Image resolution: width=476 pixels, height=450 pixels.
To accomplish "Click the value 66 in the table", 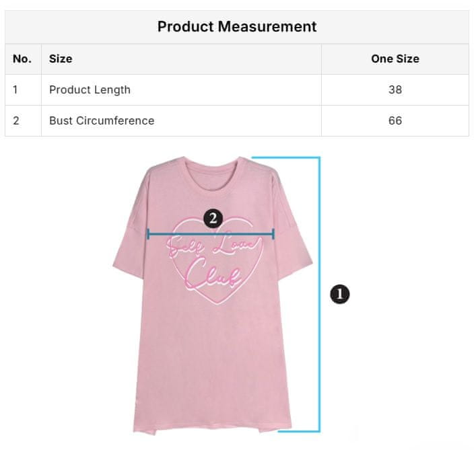I will coord(395,121).
